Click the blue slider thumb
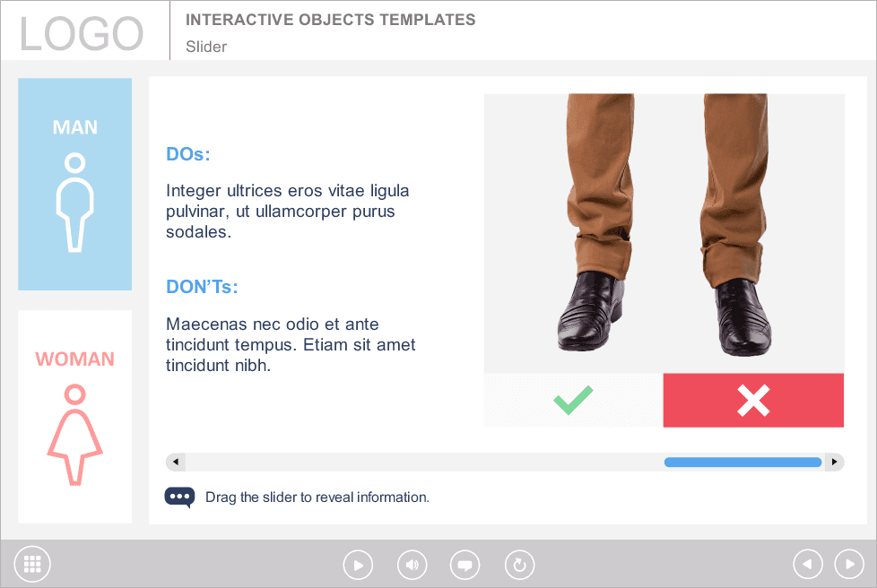The height and width of the screenshot is (588, 877). coord(742,463)
